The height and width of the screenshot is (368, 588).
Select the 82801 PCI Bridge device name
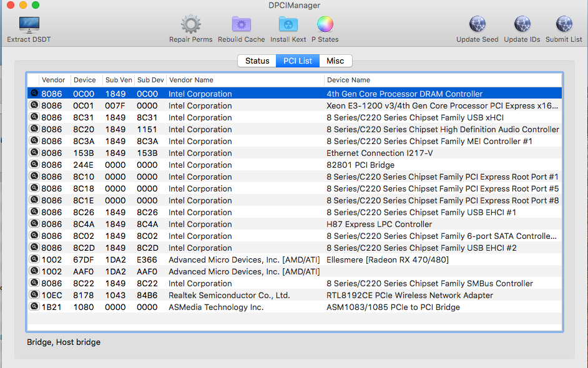click(x=360, y=165)
